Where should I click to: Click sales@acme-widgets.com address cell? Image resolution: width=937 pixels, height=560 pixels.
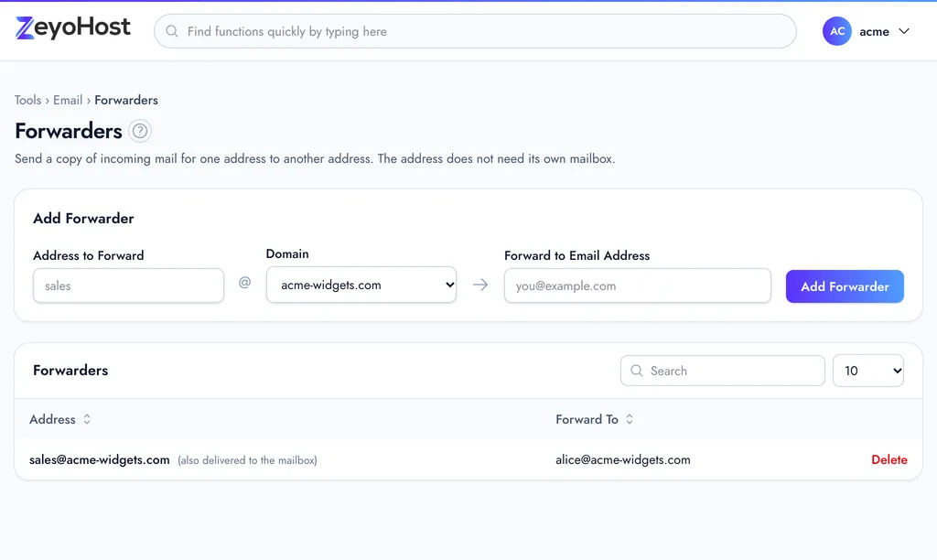pos(99,459)
